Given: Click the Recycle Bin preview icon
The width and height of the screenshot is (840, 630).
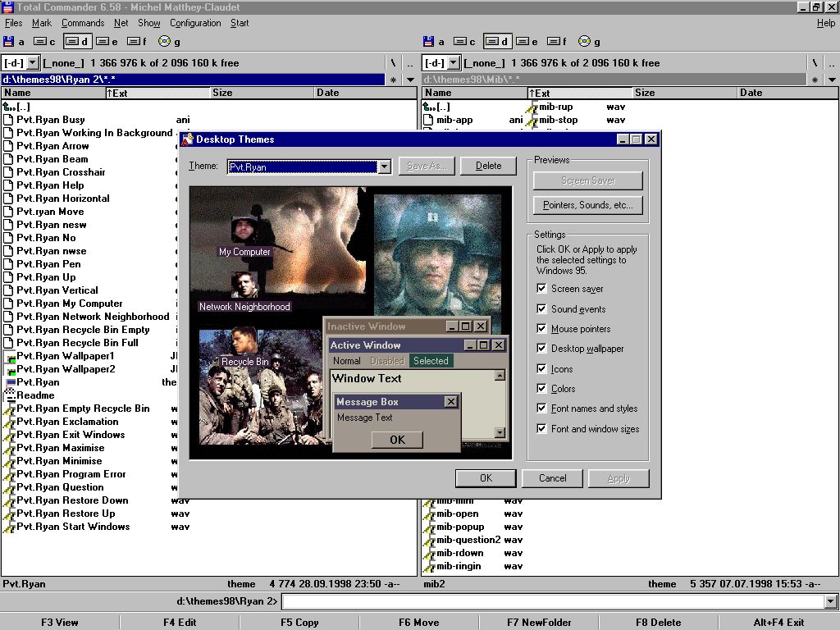Looking at the screenshot, I should tap(244, 340).
